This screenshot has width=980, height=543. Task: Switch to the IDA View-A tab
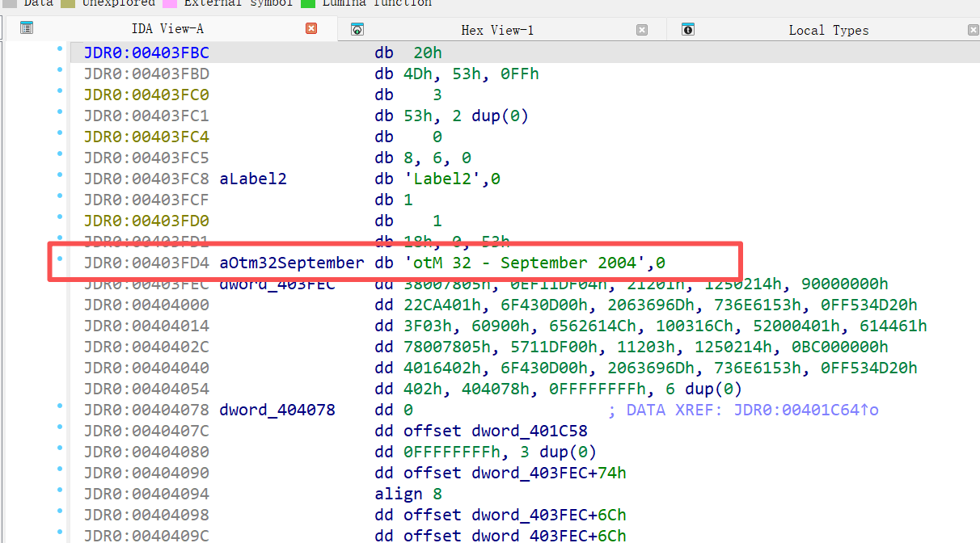coord(167,29)
